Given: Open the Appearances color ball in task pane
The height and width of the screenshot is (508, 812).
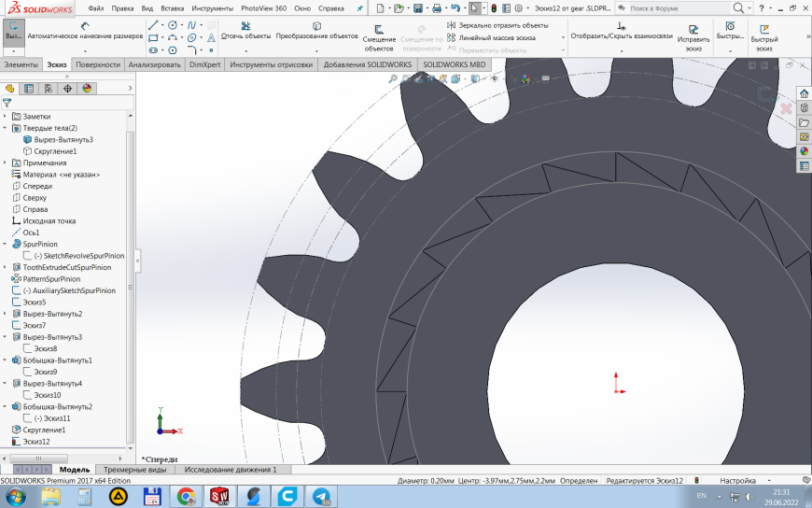Looking at the screenshot, I should [x=805, y=151].
